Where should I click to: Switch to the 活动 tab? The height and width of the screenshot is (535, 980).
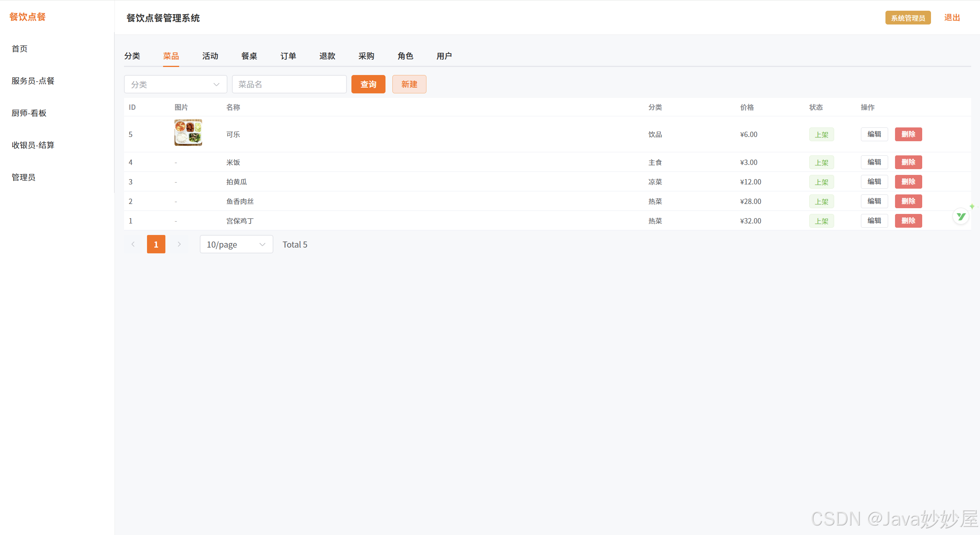210,56
